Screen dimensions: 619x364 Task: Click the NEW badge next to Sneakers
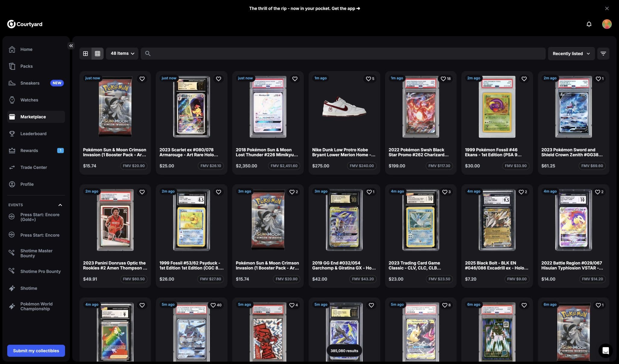coord(57,83)
